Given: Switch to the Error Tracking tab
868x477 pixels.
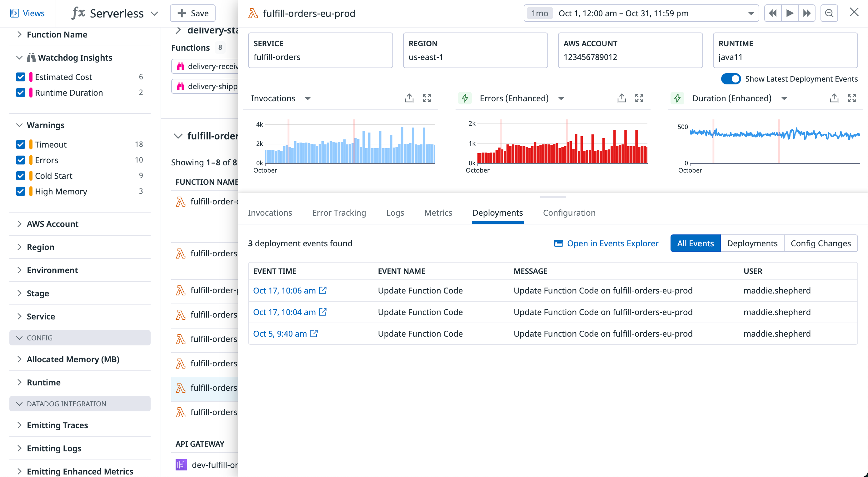Looking at the screenshot, I should 339,212.
